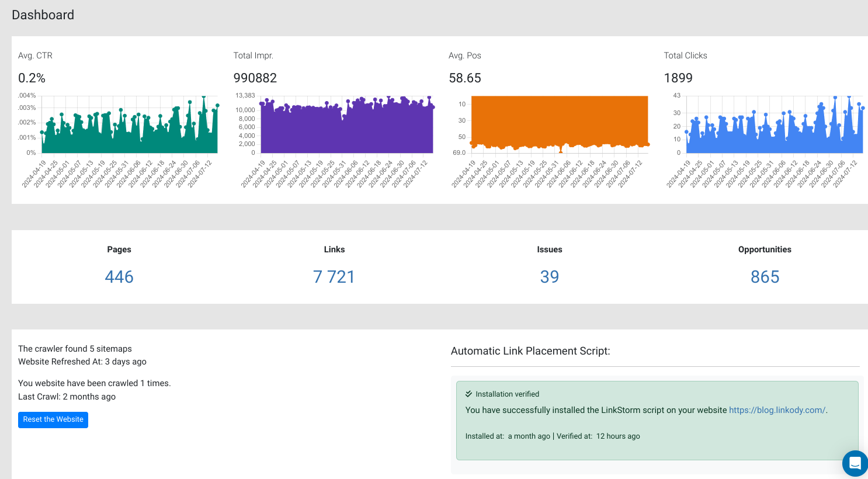This screenshot has height=479, width=868.
Task: Click the Pages label
Action: (119, 249)
